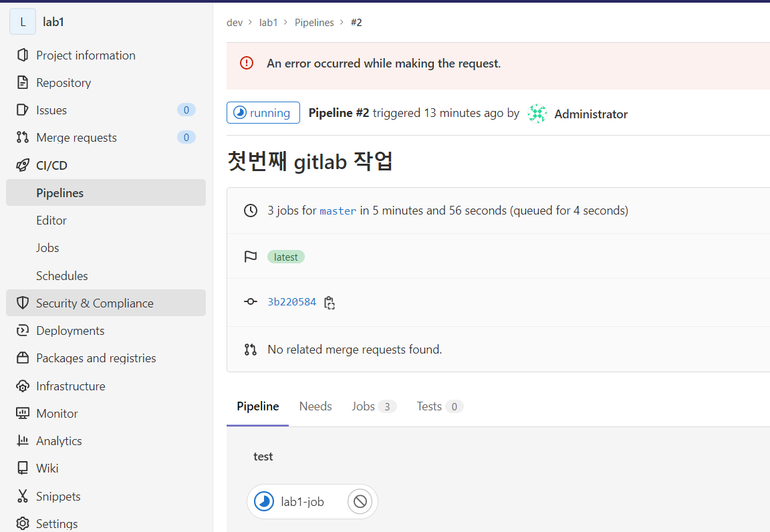Click the lab1 project name in sidebar
The image size is (770, 532).
53,21
